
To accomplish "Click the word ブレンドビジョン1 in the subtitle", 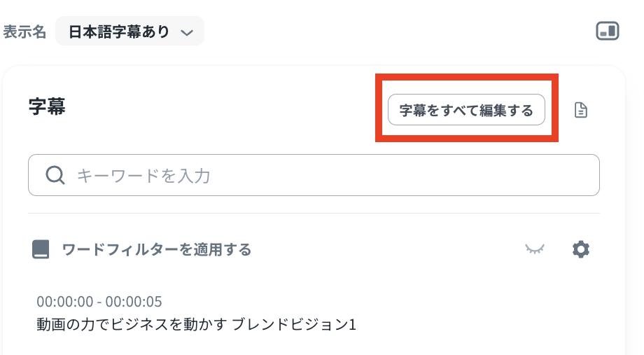I will coord(294,324).
